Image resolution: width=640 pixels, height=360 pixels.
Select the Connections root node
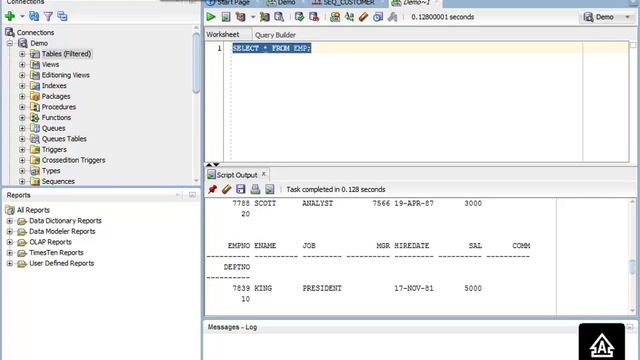(x=35, y=32)
